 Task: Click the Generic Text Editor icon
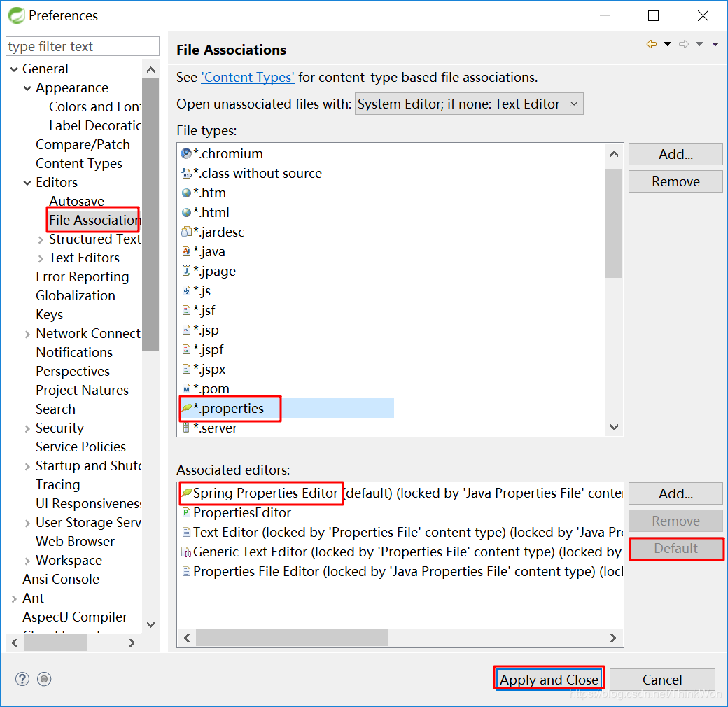186,552
